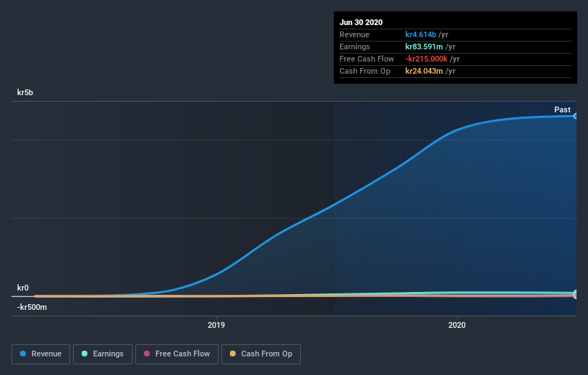
Task: Click the pink Free Cash Flow legend dot
Action: 147,354
